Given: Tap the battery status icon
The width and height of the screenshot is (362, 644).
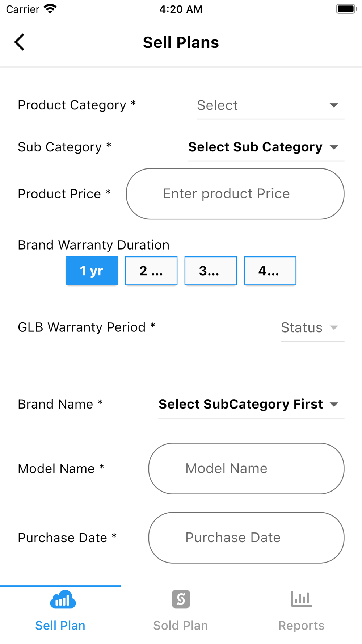Looking at the screenshot, I should [x=346, y=9].
